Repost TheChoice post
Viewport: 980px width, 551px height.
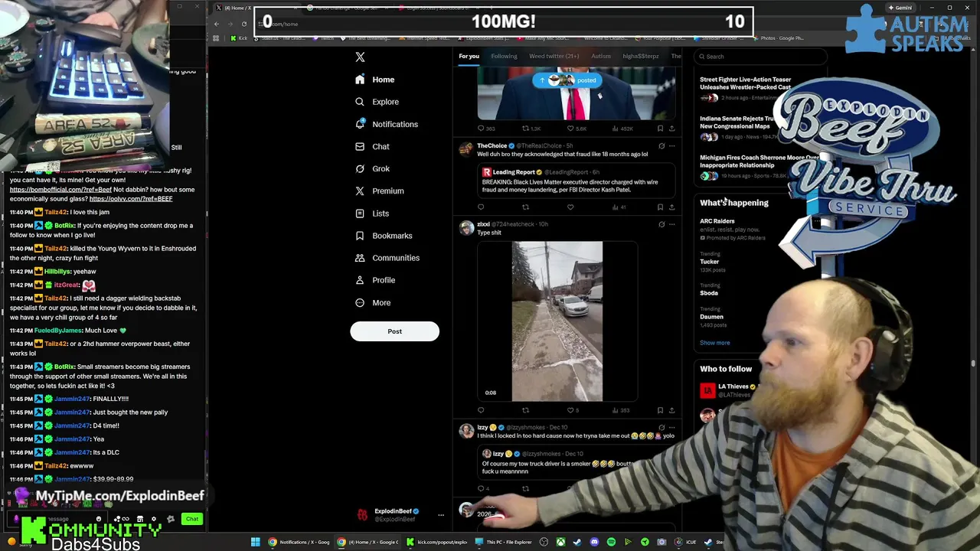click(525, 207)
